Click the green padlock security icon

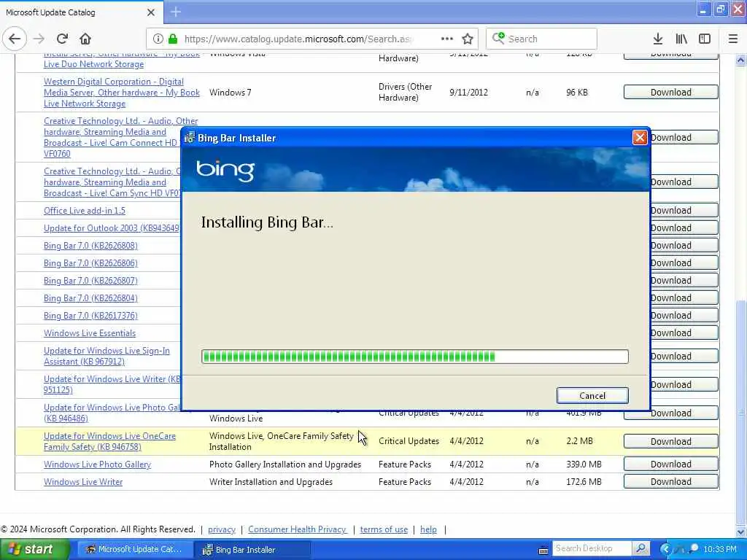click(x=173, y=39)
